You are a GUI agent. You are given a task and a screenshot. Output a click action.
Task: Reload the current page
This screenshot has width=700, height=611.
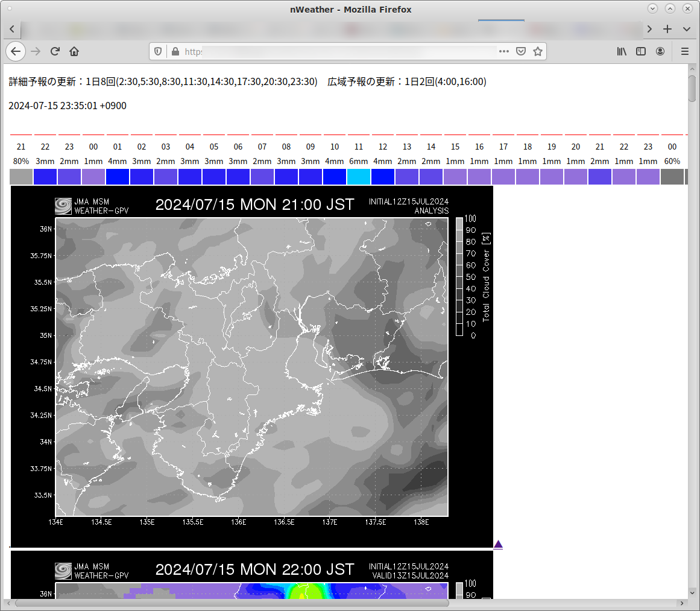55,51
